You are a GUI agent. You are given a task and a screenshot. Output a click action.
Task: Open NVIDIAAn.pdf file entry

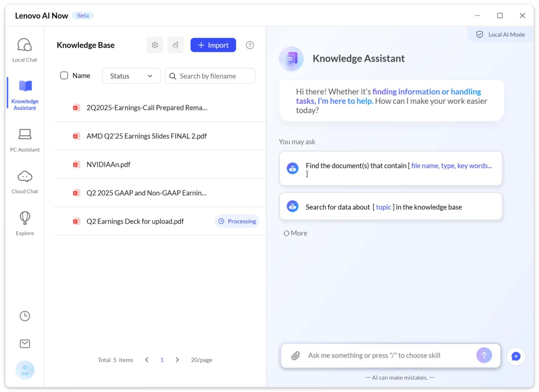(108, 165)
